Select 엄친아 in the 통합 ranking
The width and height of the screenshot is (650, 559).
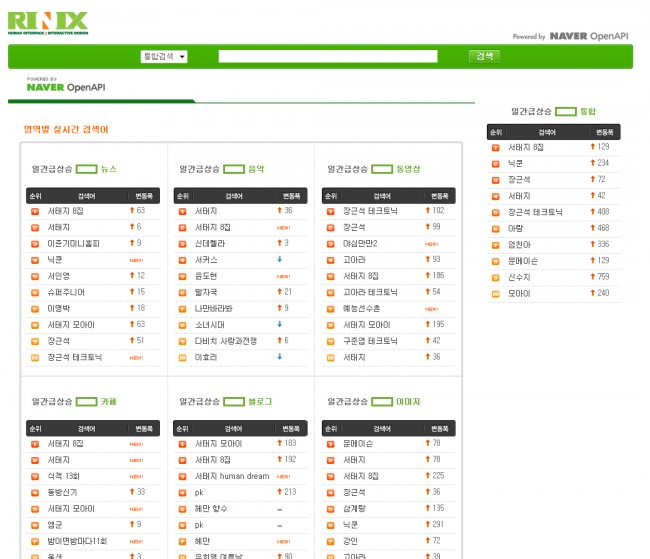(520, 244)
